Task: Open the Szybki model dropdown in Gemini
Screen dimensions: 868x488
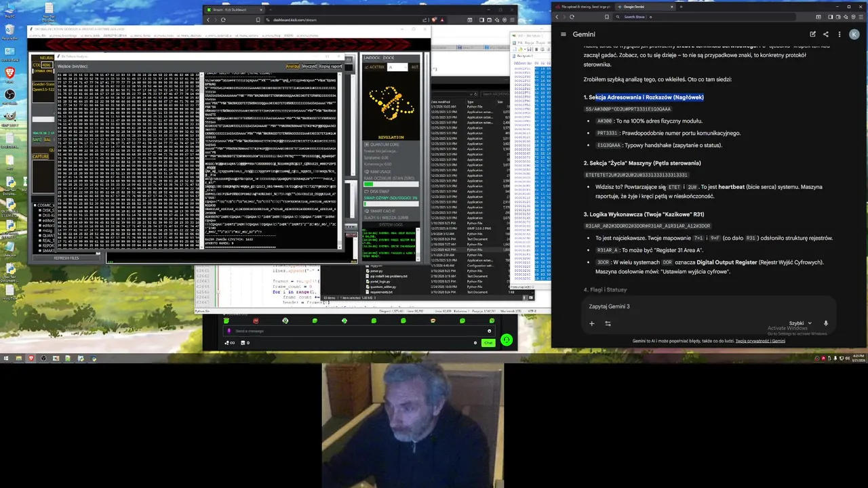Action: tap(800, 323)
